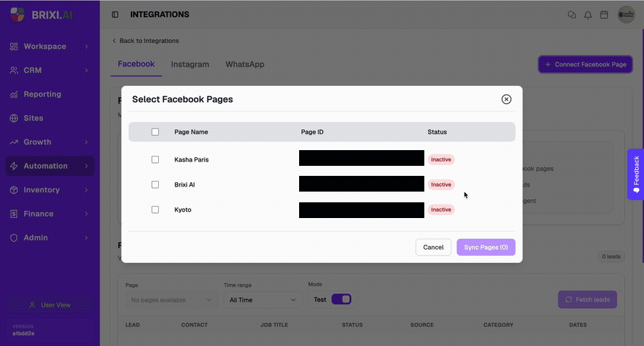Go Back to Integrations
This screenshot has height=346, width=644.
tap(145, 41)
